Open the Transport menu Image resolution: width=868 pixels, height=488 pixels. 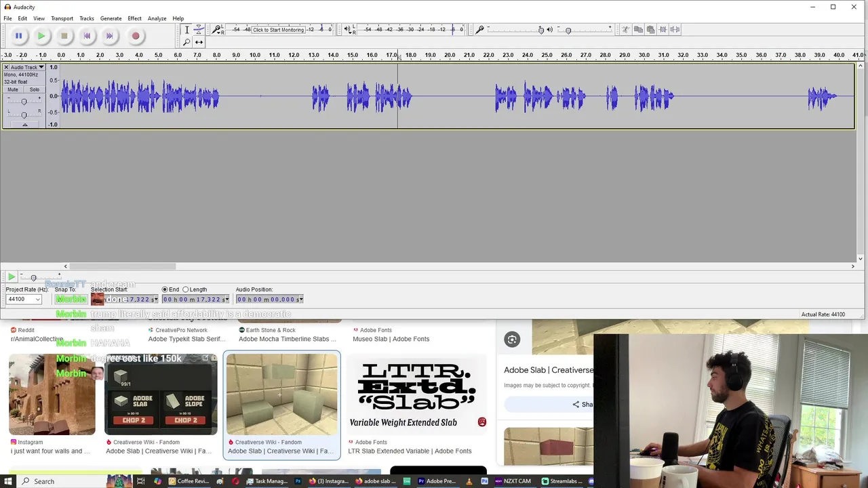pos(62,18)
